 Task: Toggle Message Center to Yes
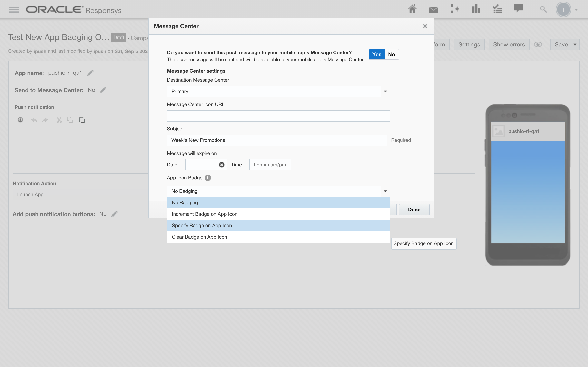tap(377, 54)
